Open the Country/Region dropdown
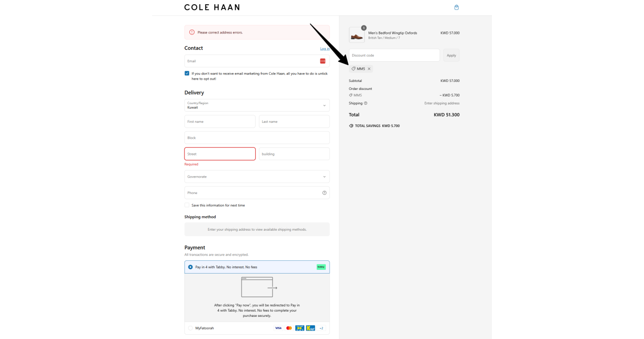The height and width of the screenshot is (339, 644). click(x=257, y=105)
